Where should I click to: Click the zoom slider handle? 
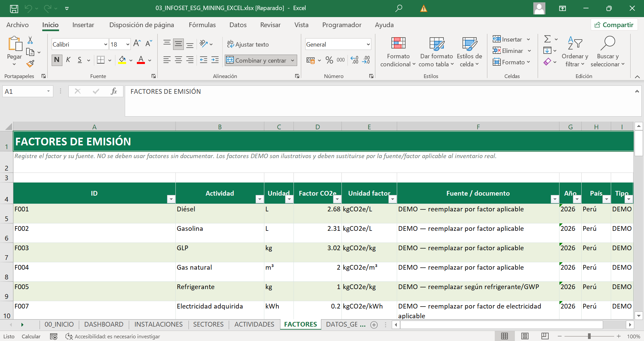click(589, 336)
